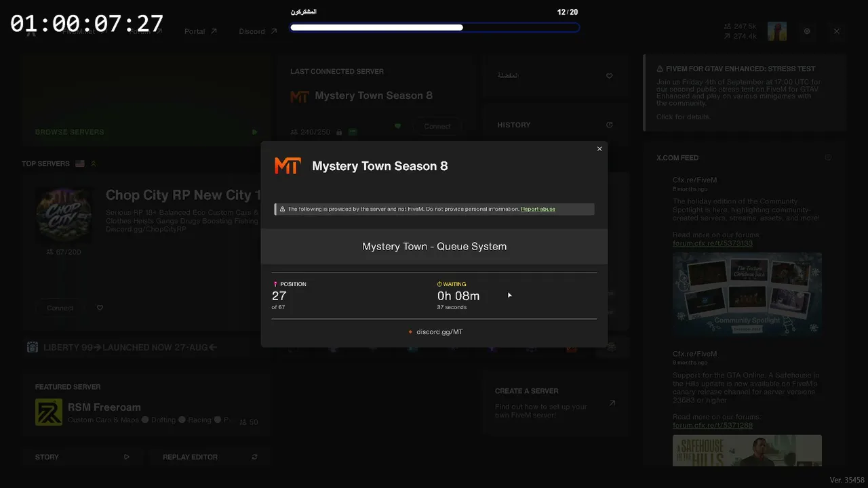The width and height of the screenshot is (868, 488).
Task: Open the Portal link in the top bar
Action: [x=201, y=31]
